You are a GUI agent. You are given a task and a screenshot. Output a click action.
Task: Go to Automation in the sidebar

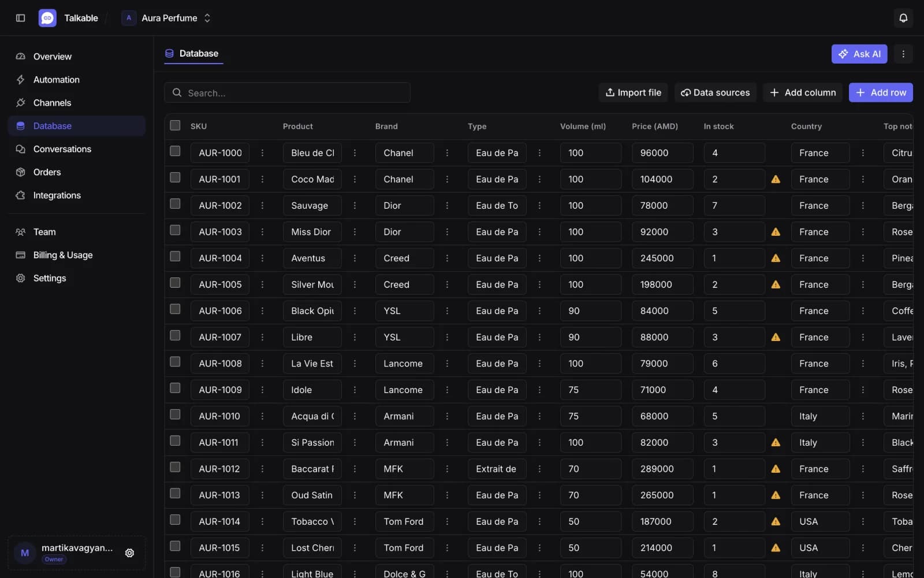point(77,80)
